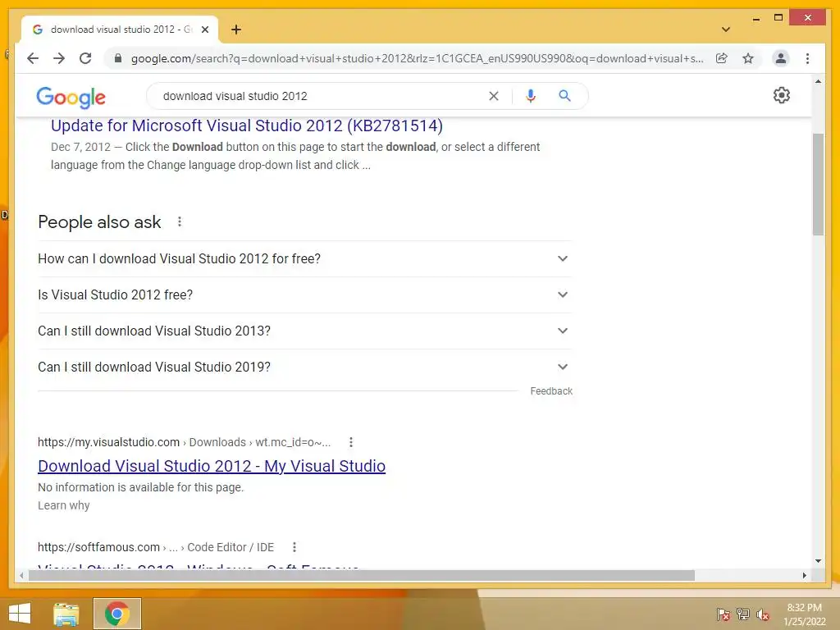Click the address bar URL

pyautogui.click(x=417, y=58)
